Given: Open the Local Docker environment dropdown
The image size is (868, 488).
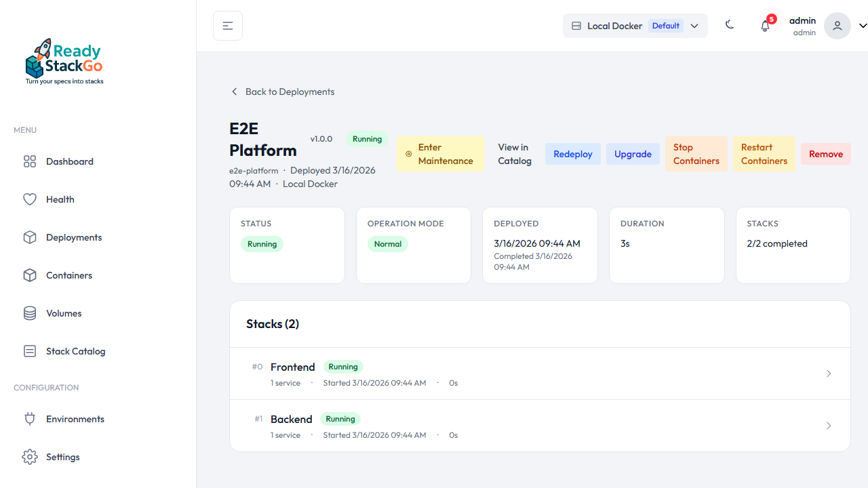Looking at the screenshot, I should point(635,25).
